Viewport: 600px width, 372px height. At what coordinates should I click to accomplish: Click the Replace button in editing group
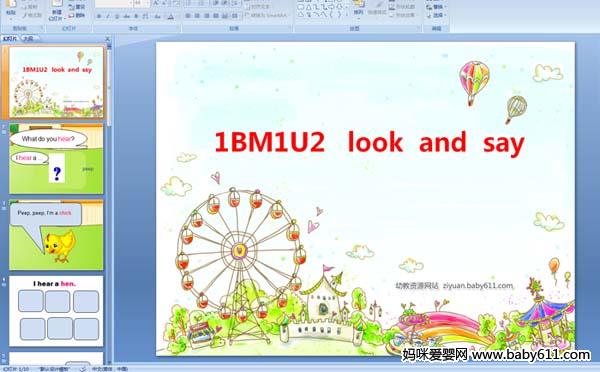pos(436,7)
